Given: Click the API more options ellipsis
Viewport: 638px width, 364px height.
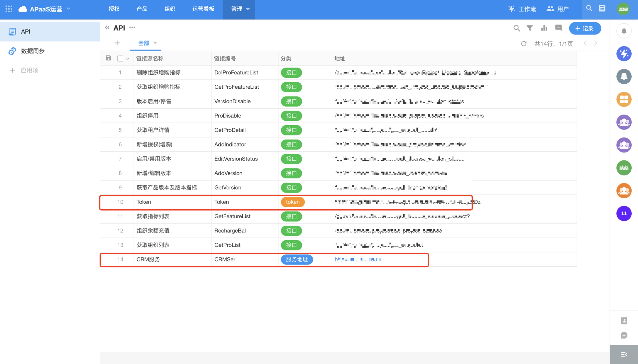Looking at the screenshot, I should tap(132, 28).
